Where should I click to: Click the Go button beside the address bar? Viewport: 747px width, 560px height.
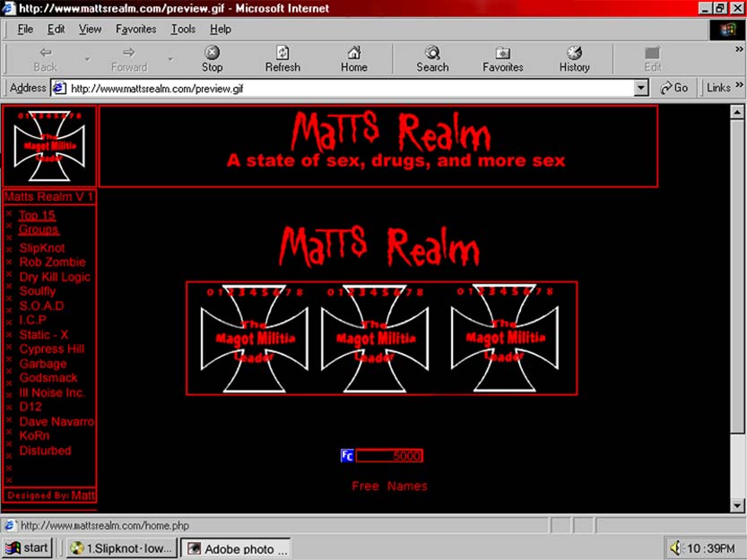tap(673, 88)
